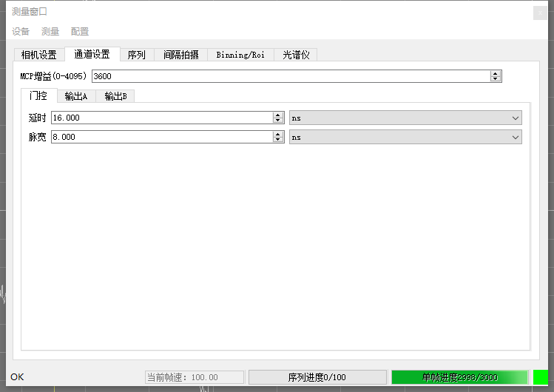This screenshot has height=392, width=554.
Task: Open the 配置 menu
Action: (80, 31)
